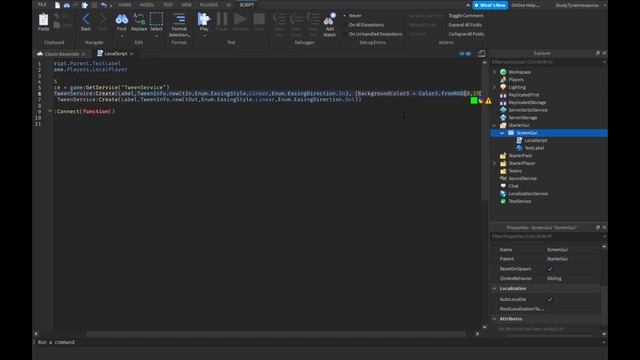Image resolution: width=640 pixels, height=360 pixels.
Task: Collapse the Localization properties section
Action: tap(494, 289)
